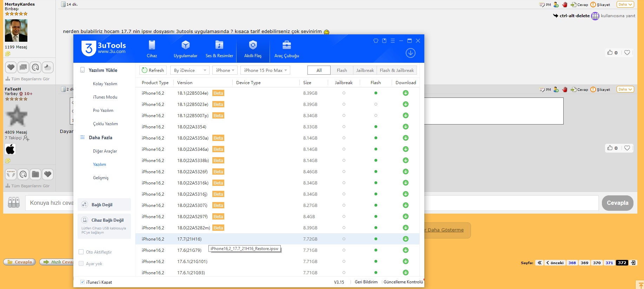Select Flash radio for 17.6(21G79)
This screenshot has height=289, width=644.
(376, 250)
